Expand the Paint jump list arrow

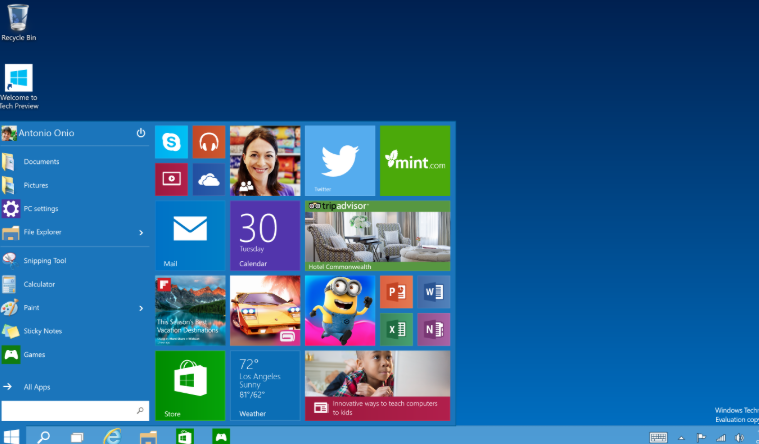pyautogui.click(x=141, y=308)
